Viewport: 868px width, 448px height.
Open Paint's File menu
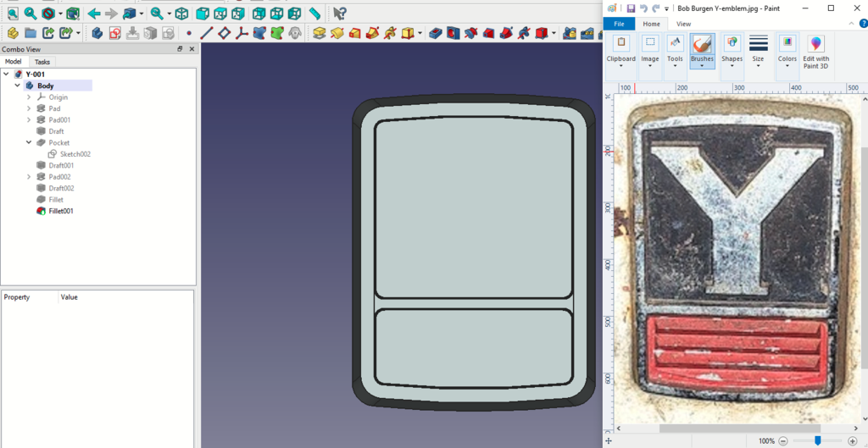620,24
